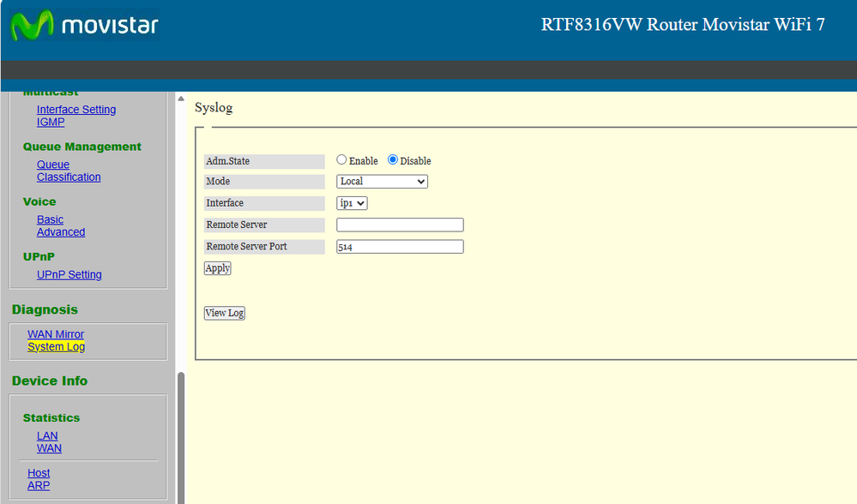Click the Voice section heading
857x504 pixels.
pos(39,202)
